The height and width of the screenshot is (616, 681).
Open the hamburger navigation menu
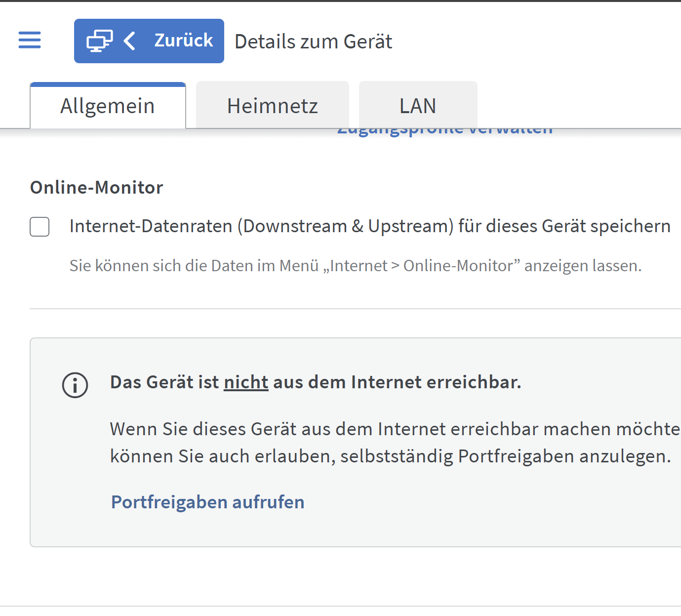(30, 40)
